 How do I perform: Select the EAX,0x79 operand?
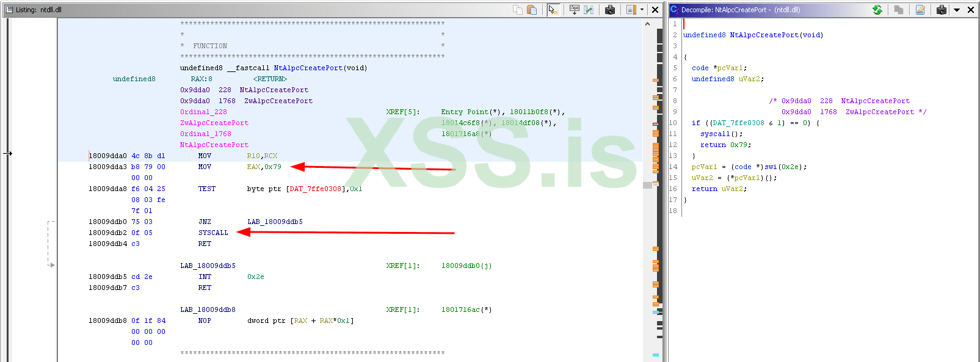click(264, 167)
